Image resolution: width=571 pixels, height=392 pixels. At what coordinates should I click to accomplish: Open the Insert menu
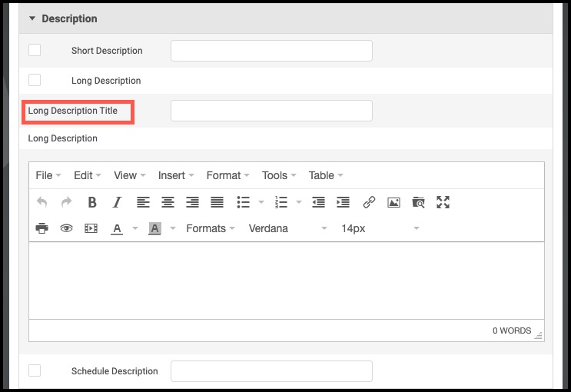(176, 175)
